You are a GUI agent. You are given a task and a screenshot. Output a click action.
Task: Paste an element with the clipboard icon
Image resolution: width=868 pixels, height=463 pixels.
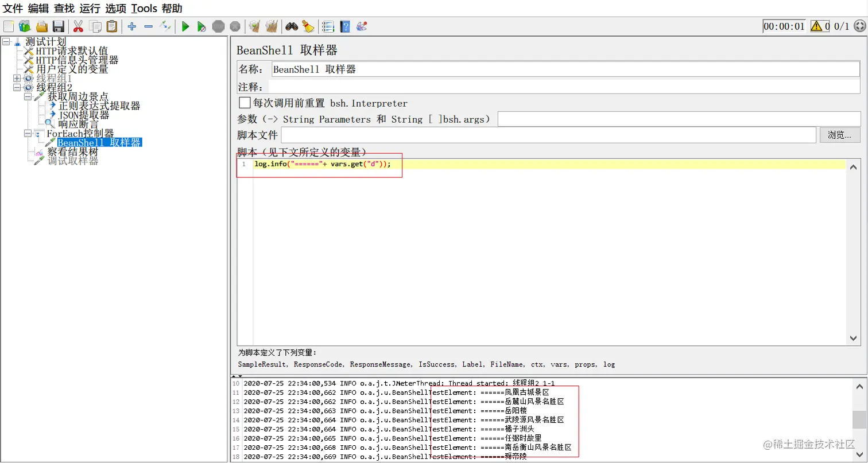click(112, 26)
